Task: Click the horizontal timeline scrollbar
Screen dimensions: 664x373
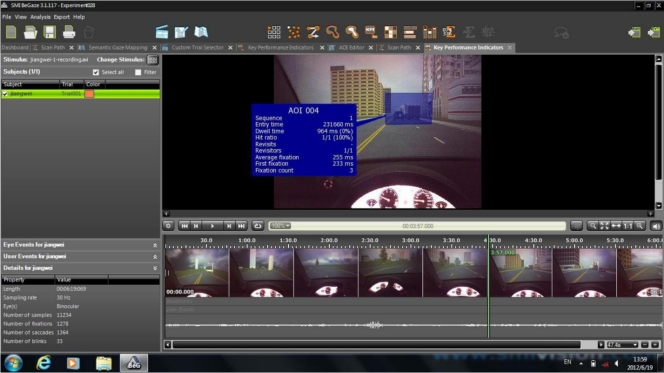Action: coord(376,345)
